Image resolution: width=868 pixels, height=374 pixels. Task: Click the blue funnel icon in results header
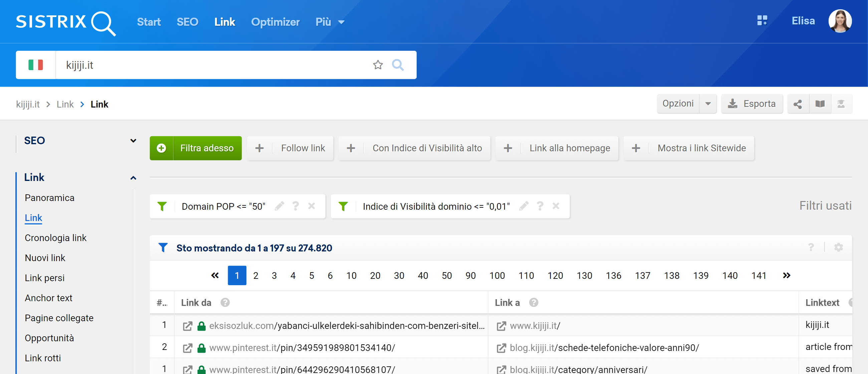point(163,248)
